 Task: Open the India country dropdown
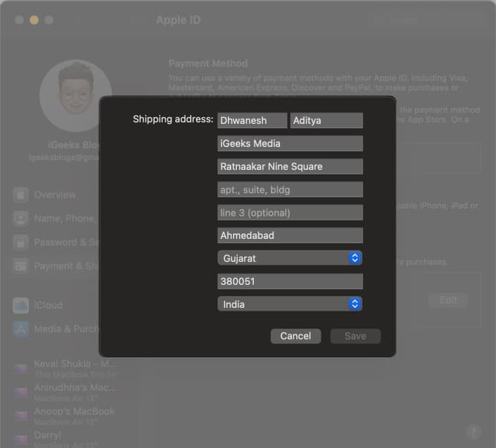pos(290,304)
